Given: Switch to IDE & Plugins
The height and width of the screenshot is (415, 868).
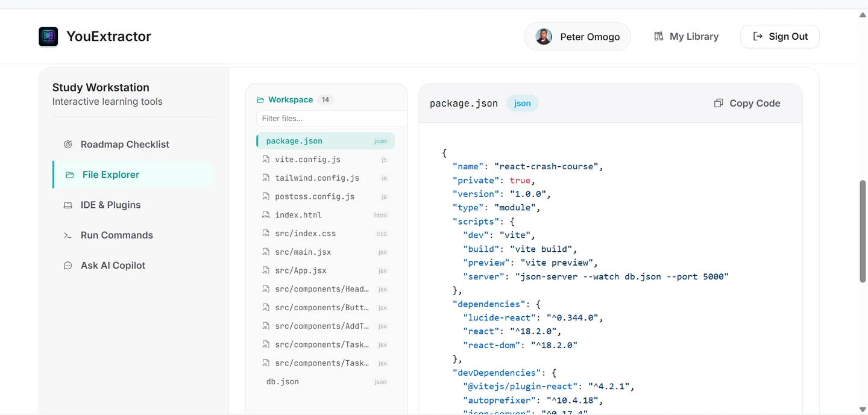Looking at the screenshot, I should coord(133,205).
